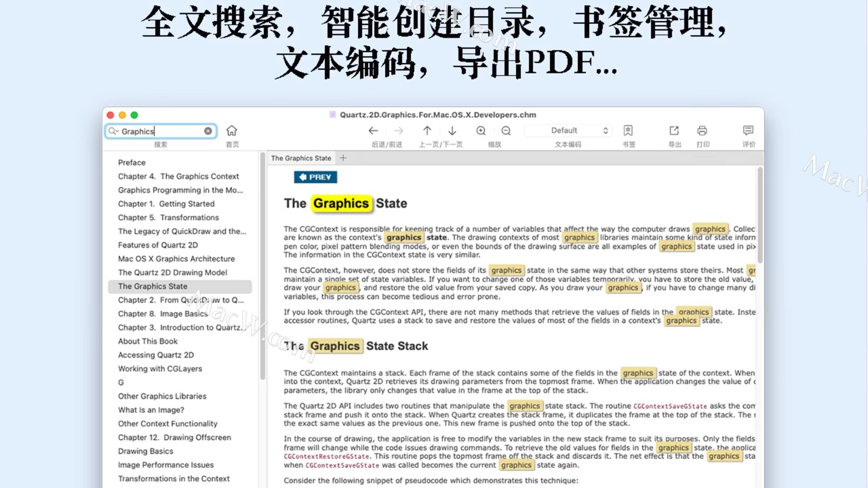
Task: Open Graphics Programming in the Mo... entry
Action: [x=180, y=190]
